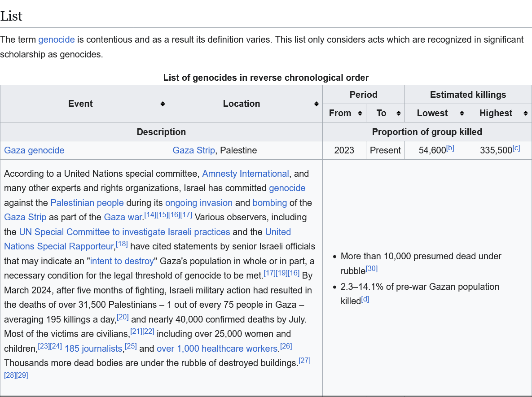
Task: Follow the ongoing invasion link
Action: (x=199, y=203)
